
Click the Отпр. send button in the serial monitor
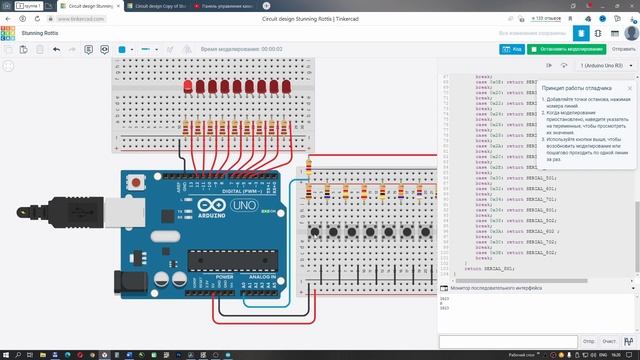(588, 342)
